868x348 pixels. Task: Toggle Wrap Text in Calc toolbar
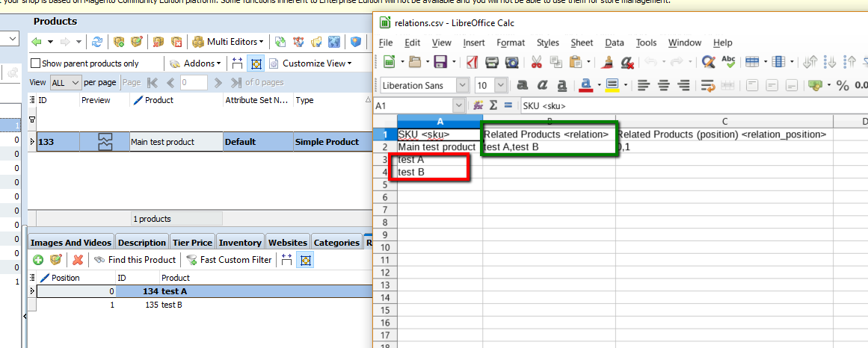pyautogui.click(x=707, y=85)
